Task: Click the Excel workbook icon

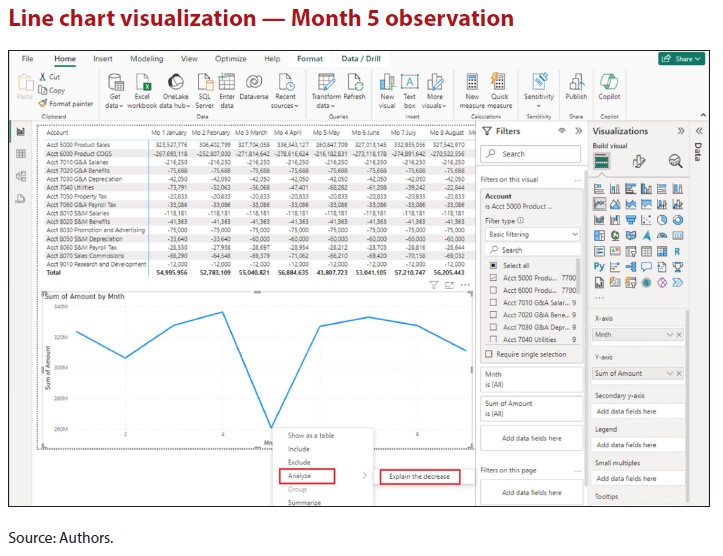Action: (142, 84)
